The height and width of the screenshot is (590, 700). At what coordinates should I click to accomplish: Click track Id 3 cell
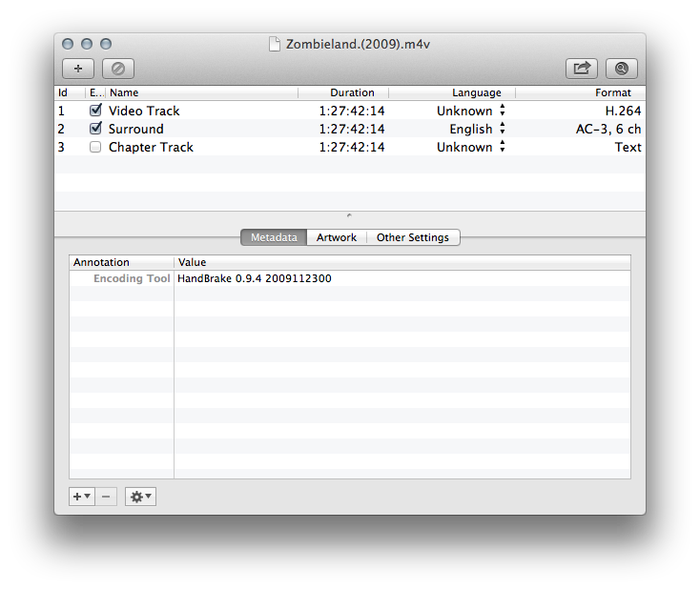tap(61, 148)
